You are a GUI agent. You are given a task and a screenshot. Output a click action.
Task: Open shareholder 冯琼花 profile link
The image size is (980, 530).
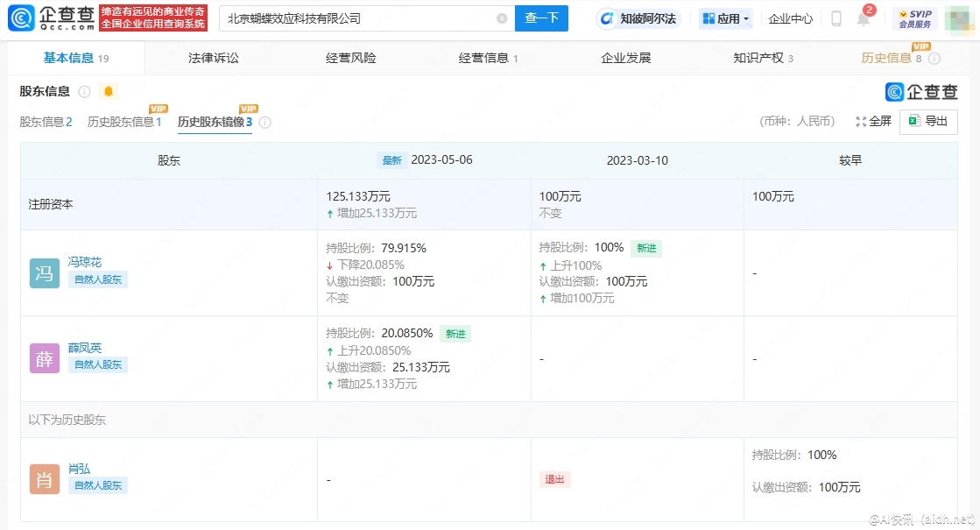85,262
